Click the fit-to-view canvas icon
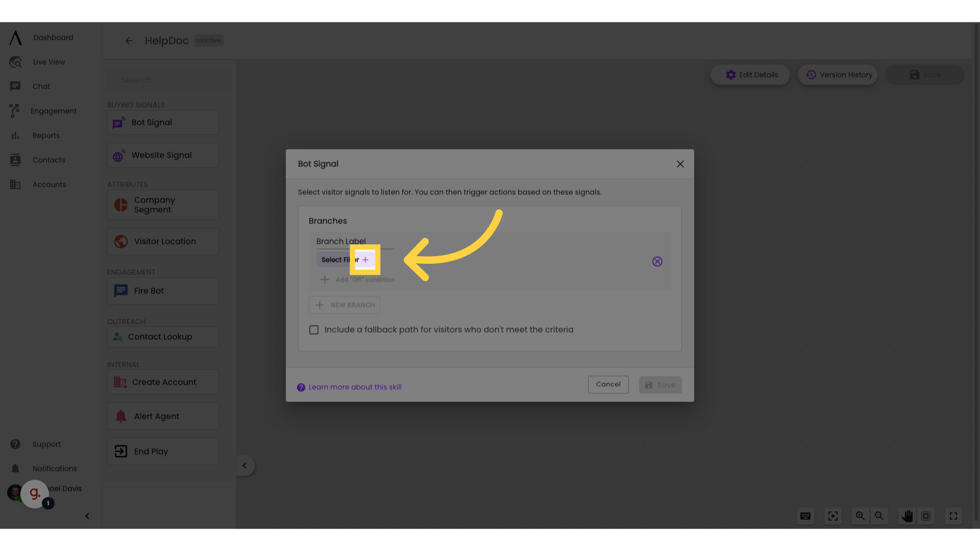Viewport: 980px width, 551px height. (833, 516)
